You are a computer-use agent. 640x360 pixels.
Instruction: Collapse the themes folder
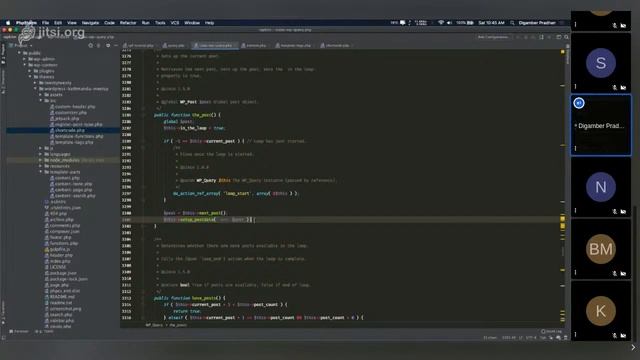click(x=30, y=77)
